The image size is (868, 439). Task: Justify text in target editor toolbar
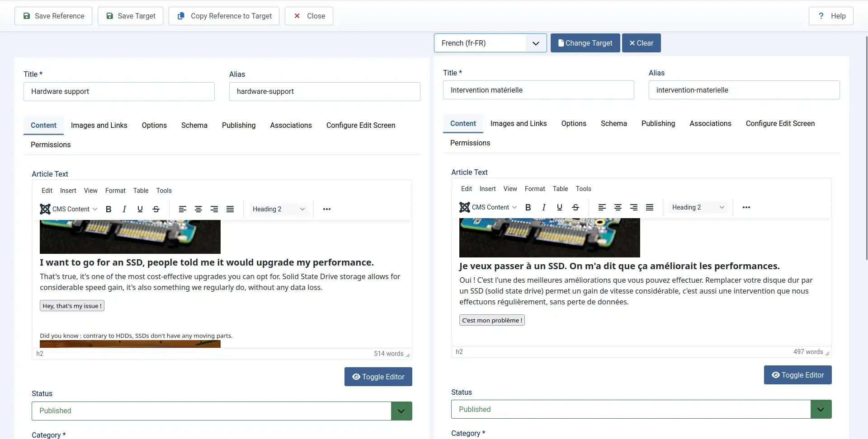click(x=650, y=207)
